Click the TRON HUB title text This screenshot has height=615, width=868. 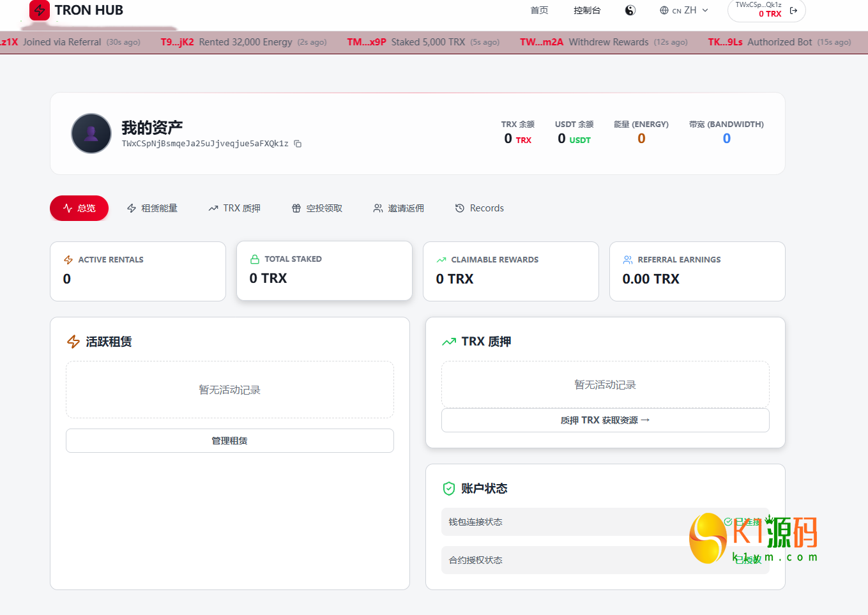coord(89,10)
